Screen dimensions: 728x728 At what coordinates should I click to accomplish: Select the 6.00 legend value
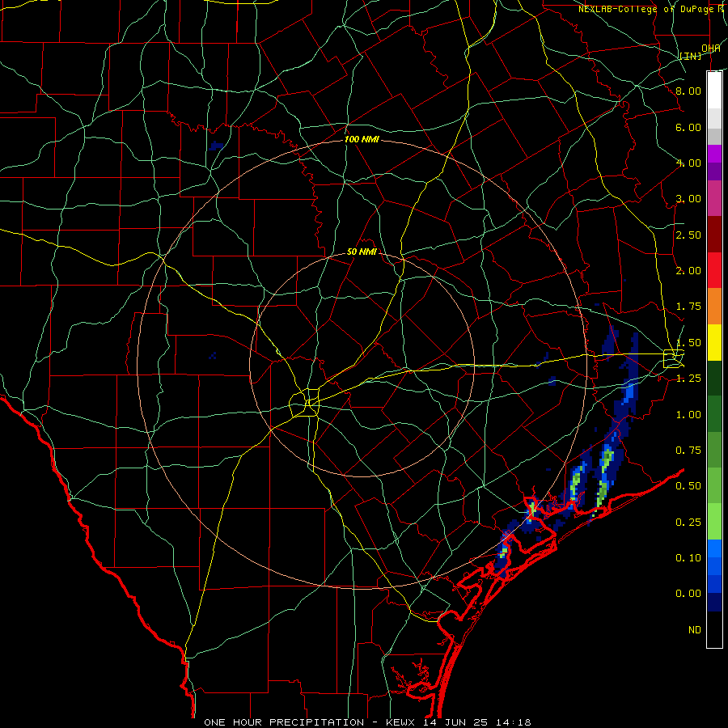pyautogui.click(x=688, y=127)
